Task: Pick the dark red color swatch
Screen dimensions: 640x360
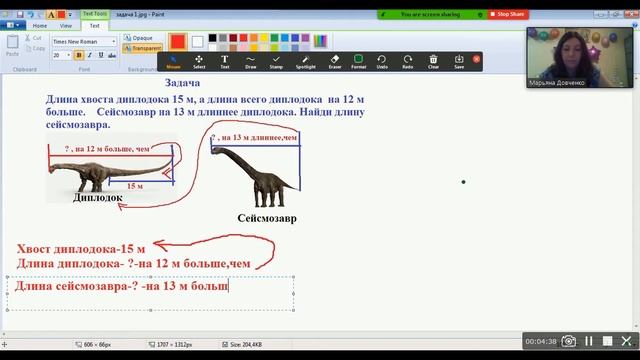Action: click(x=233, y=38)
